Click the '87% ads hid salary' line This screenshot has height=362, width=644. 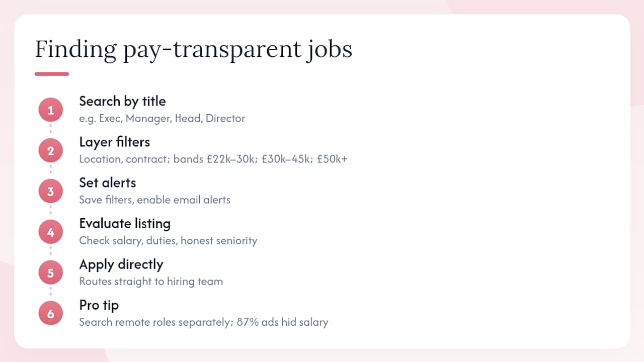click(204, 322)
